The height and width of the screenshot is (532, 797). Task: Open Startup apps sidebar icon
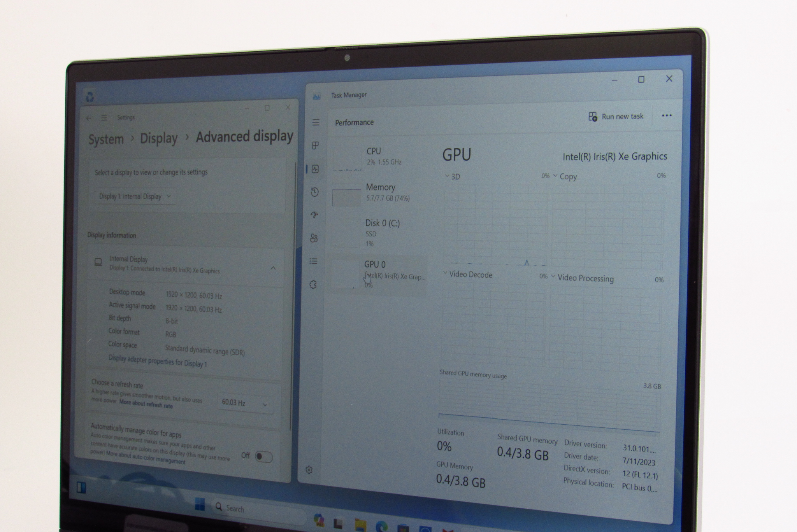click(314, 215)
